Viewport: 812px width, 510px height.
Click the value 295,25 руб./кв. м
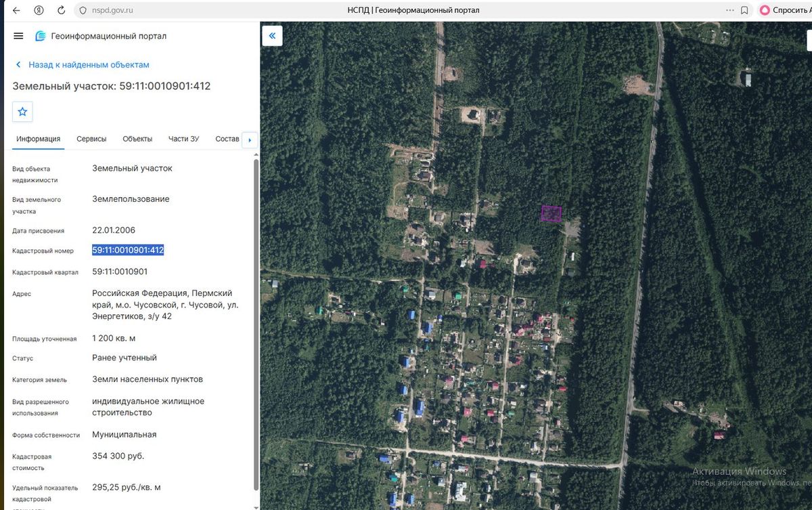[x=127, y=487]
